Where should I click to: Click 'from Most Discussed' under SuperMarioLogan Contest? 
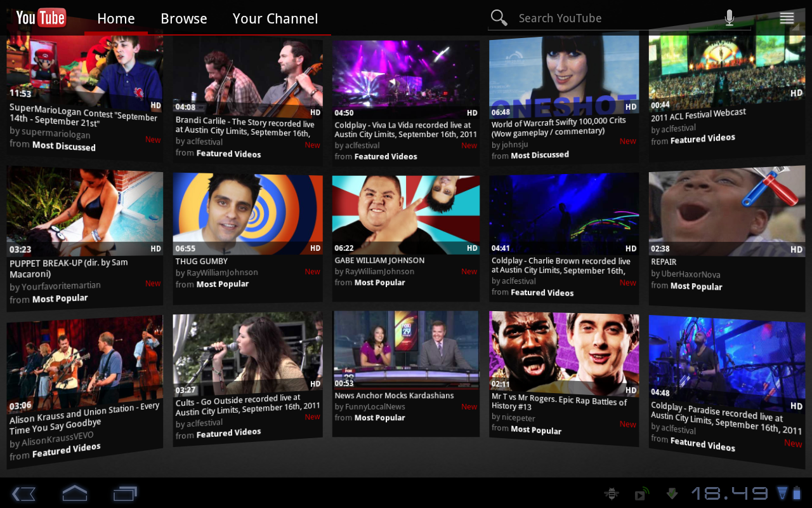[x=53, y=145]
